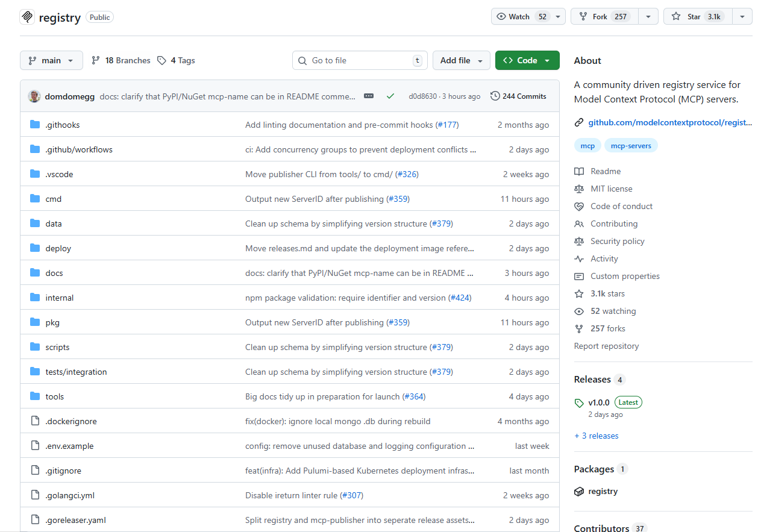The width and height of the screenshot is (758, 532).
Task: Click the file icon beside .goreleaser.yaml
Action: 35,520
